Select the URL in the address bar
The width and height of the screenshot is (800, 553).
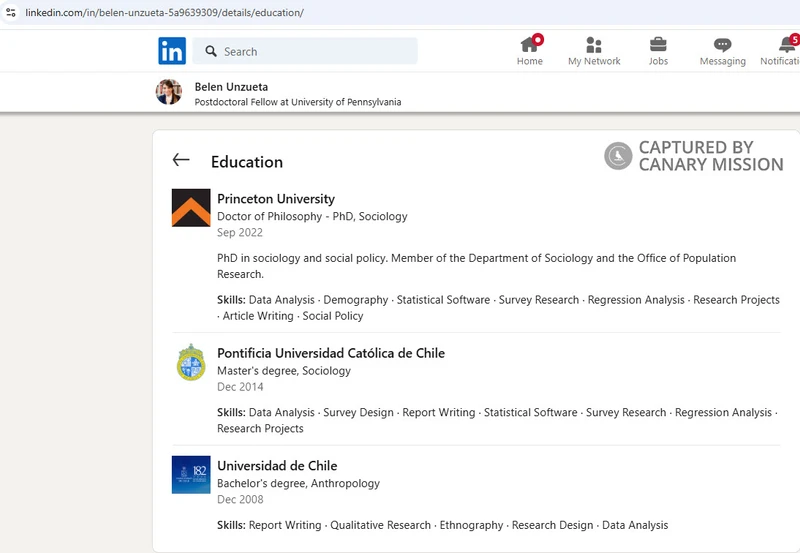[164, 12]
